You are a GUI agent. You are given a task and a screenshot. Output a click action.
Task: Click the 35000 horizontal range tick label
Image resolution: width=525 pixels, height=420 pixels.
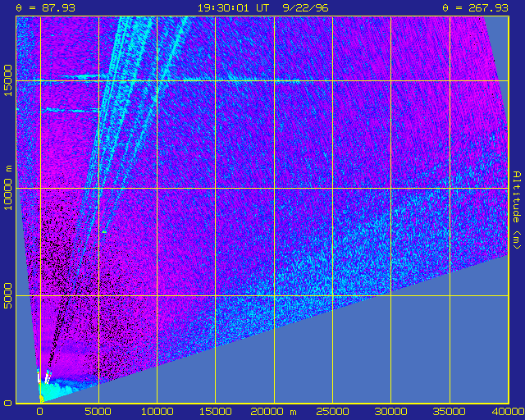tap(450, 412)
